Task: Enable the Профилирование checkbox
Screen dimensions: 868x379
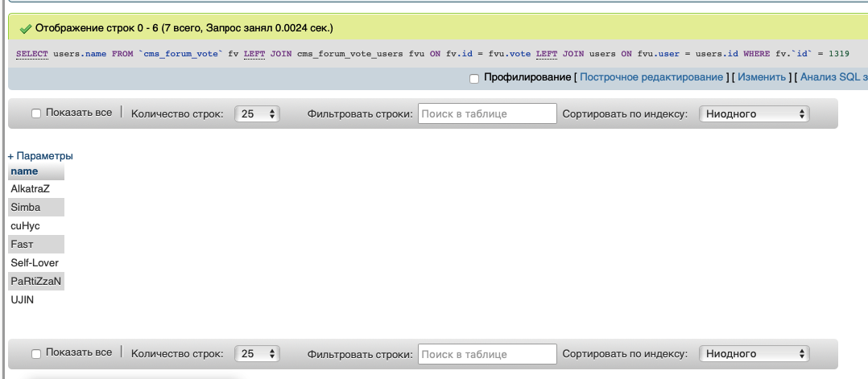Action: (x=473, y=79)
